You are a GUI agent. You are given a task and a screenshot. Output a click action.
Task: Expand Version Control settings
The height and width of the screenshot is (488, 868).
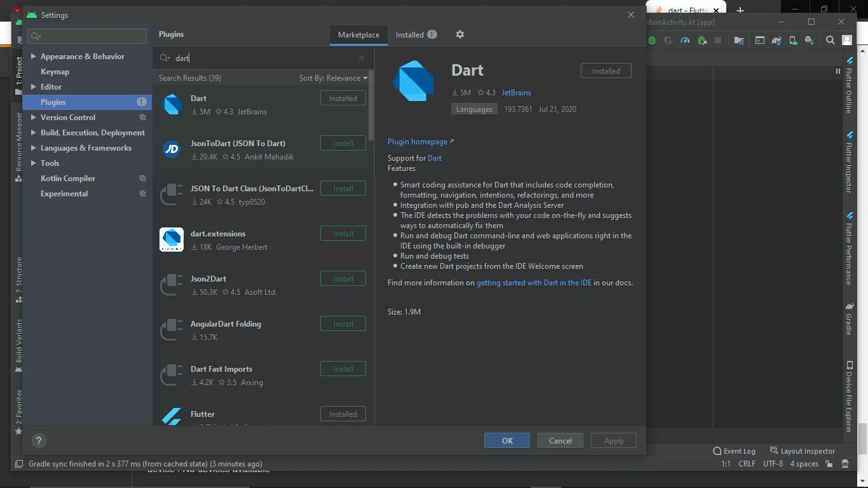coord(33,118)
